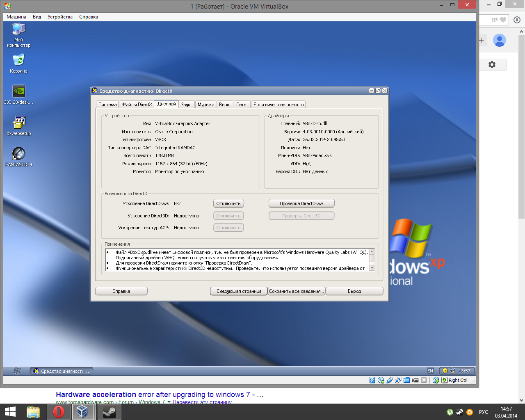Click the VirtualBox Graphics Adapter device name text
Image resolution: width=525 pixels, height=420 pixels.
coord(183,123)
